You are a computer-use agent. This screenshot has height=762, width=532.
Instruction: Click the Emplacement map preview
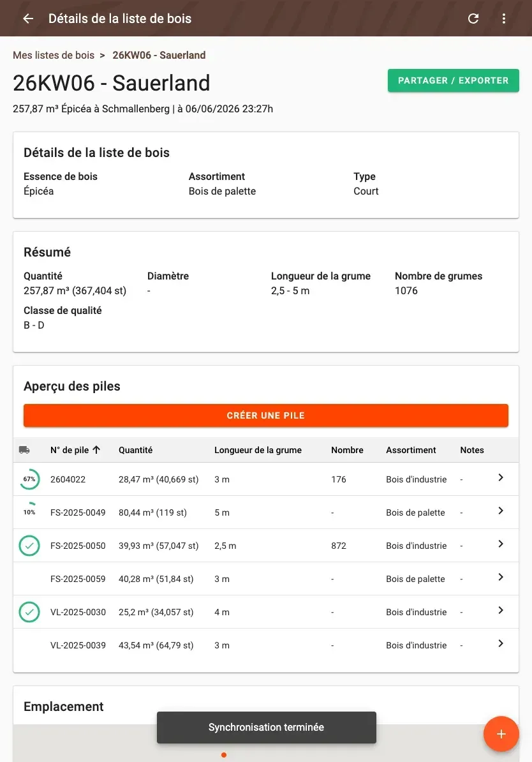click(x=266, y=743)
